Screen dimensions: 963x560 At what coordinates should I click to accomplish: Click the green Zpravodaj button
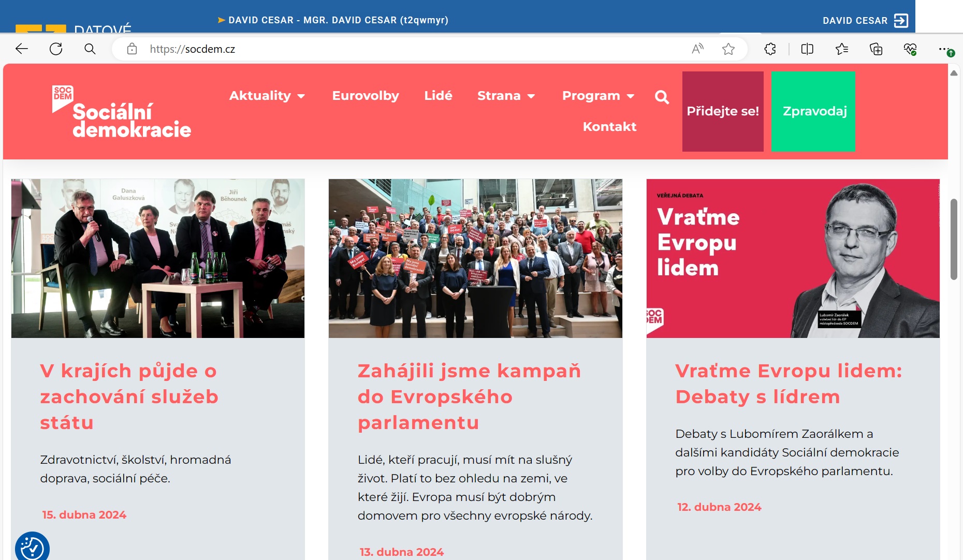[x=814, y=111]
